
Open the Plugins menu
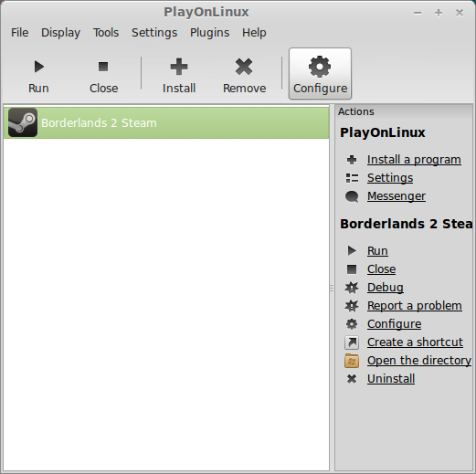click(x=209, y=33)
